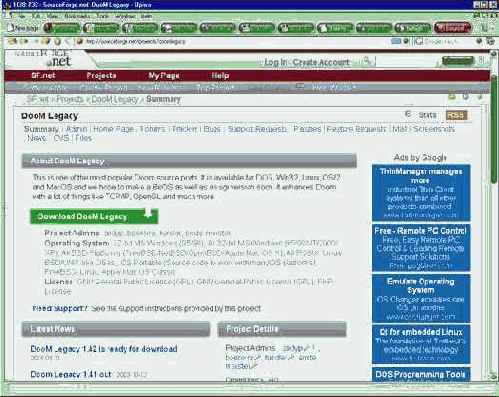The width and height of the screenshot is (499, 397).
Task: Click the browser address bar URL field
Action: pyautogui.click(x=233, y=41)
